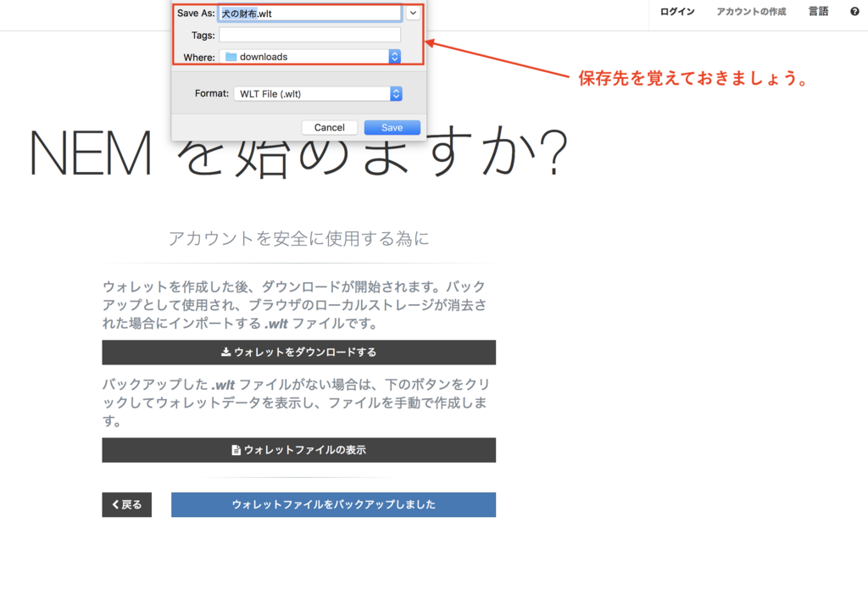This screenshot has height=589, width=868.
Task: Click the help question mark icon
Action: pyautogui.click(x=854, y=12)
